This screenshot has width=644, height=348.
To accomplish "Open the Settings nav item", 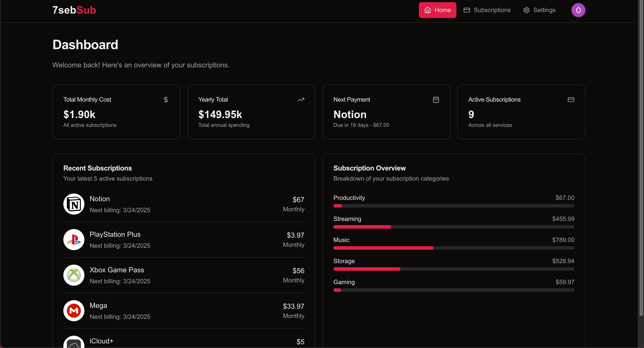I will point(539,10).
